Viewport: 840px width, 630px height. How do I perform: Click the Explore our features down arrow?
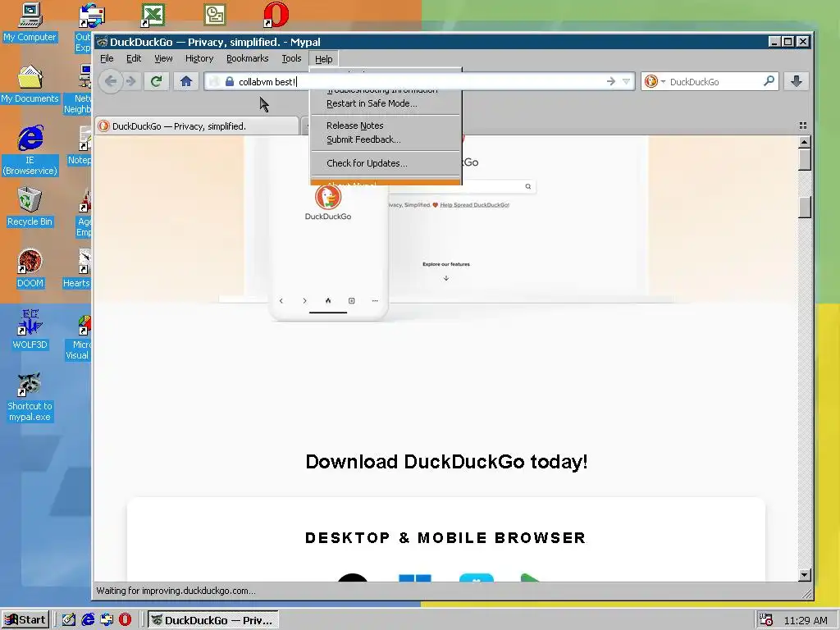coord(445,278)
